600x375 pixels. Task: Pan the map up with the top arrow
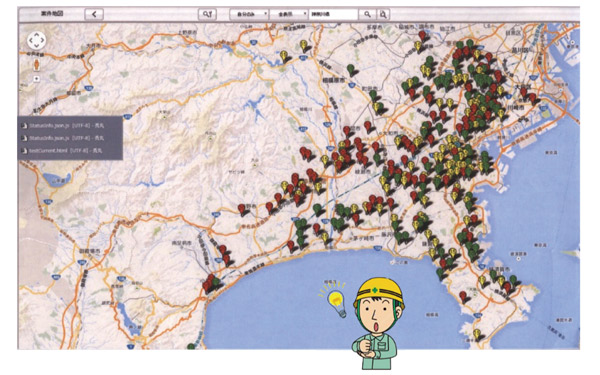coord(36,34)
